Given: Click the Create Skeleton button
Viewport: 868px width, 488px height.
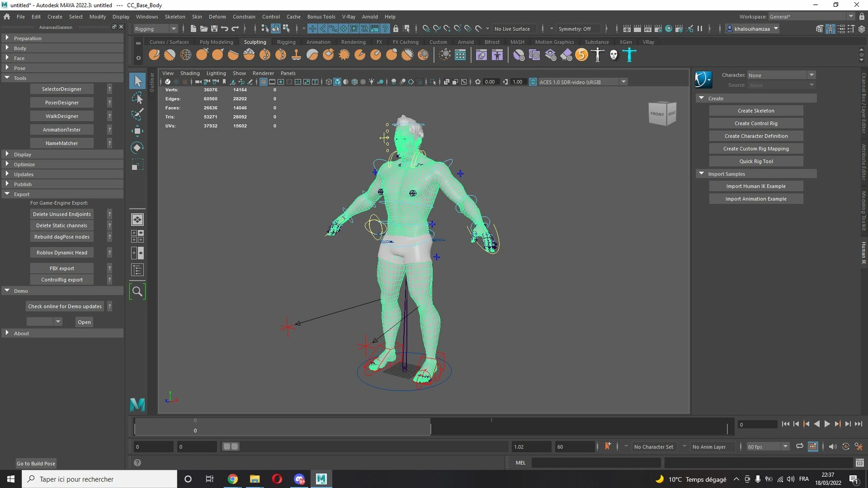Looking at the screenshot, I should [756, 111].
